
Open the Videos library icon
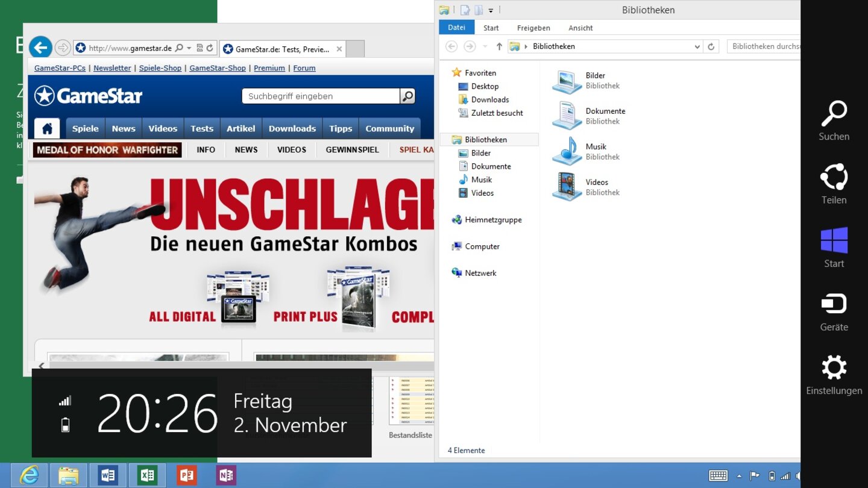tap(567, 187)
